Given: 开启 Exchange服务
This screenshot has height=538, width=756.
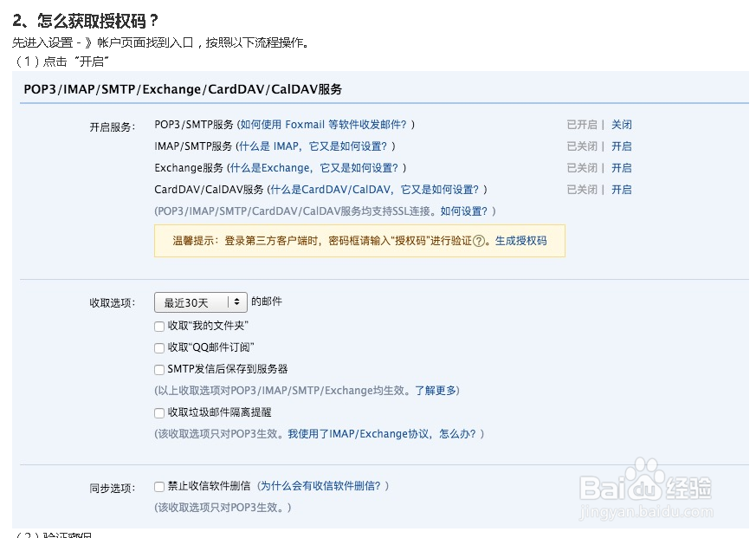Looking at the screenshot, I should [x=622, y=167].
